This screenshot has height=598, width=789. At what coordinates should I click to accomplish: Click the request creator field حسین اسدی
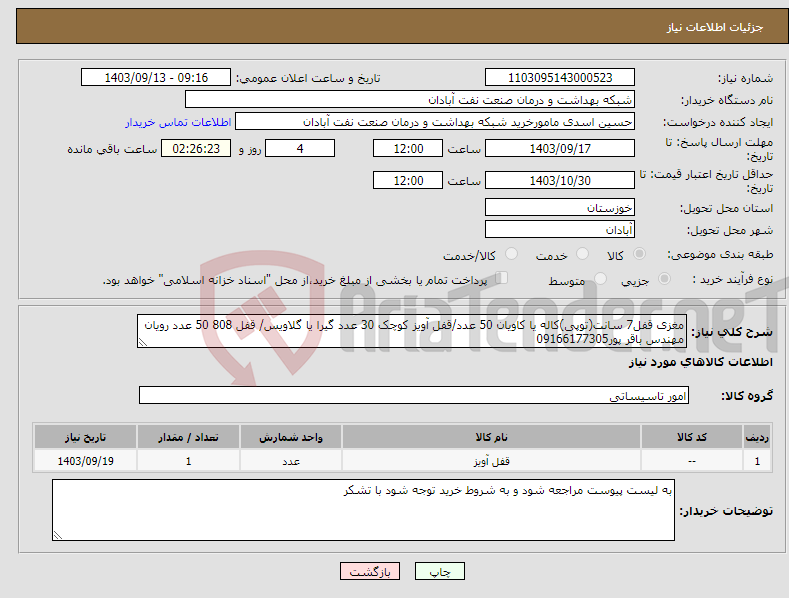435,122
